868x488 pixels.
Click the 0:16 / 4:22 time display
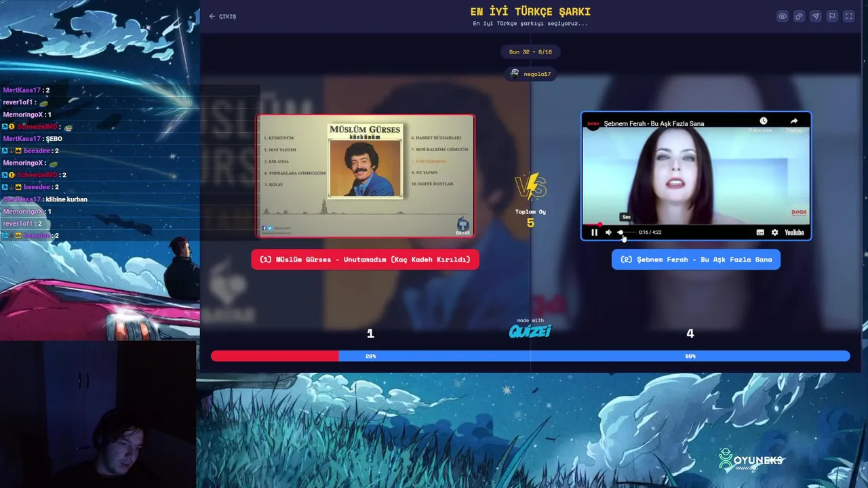click(x=650, y=232)
